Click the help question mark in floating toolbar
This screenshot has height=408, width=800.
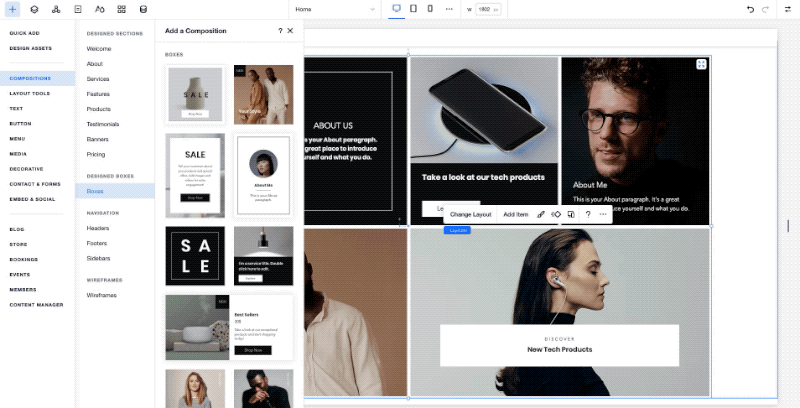coord(588,215)
